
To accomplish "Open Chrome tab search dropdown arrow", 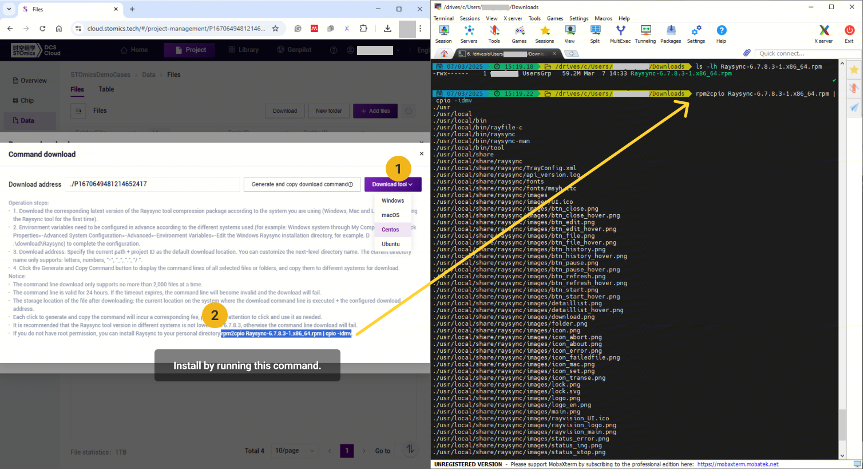I will [9, 9].
